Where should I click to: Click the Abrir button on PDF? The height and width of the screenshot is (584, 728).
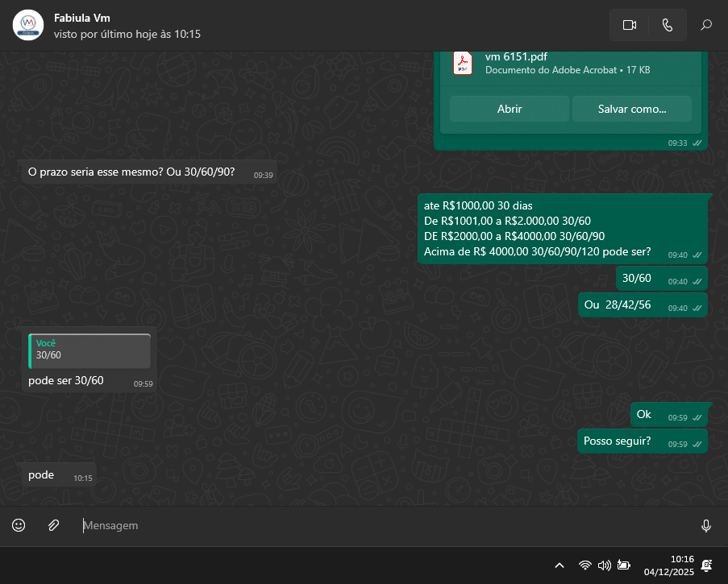click(509, 109)
